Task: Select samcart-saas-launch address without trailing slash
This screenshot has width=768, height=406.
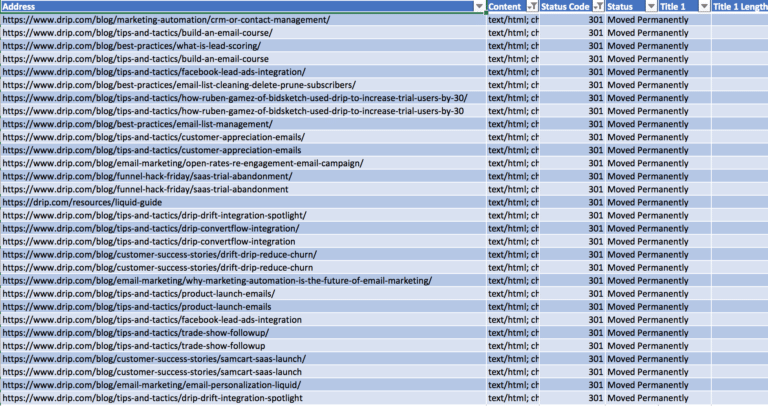Action: coord(243,372)
